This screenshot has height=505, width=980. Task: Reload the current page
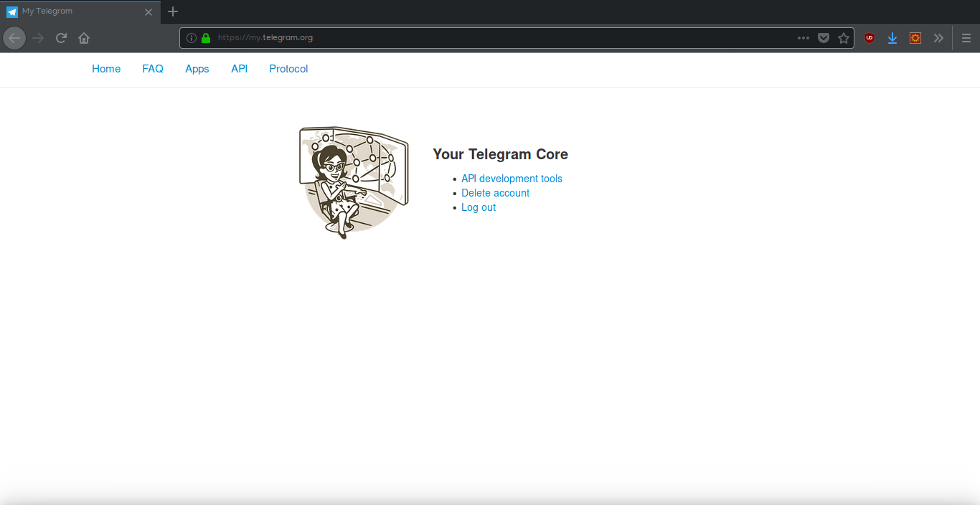tap(62, 38)
